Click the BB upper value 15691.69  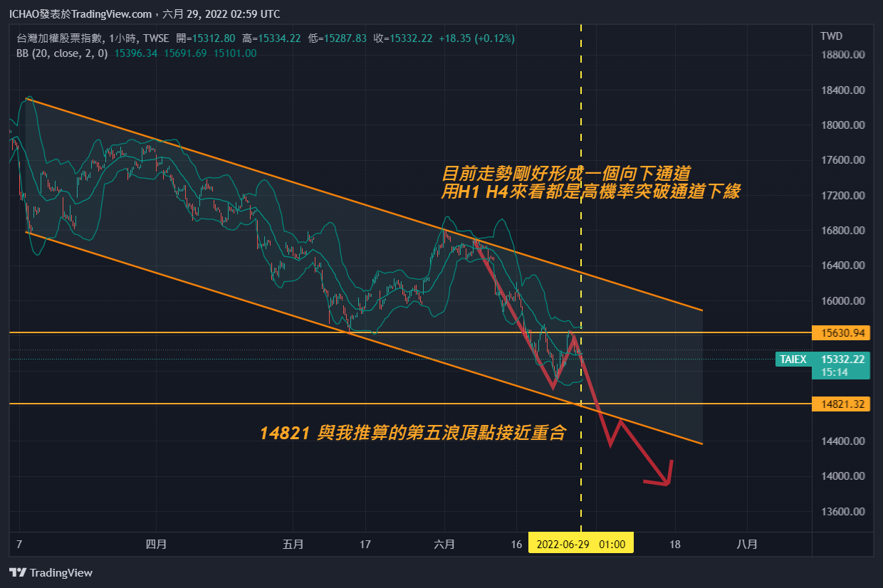185,53
